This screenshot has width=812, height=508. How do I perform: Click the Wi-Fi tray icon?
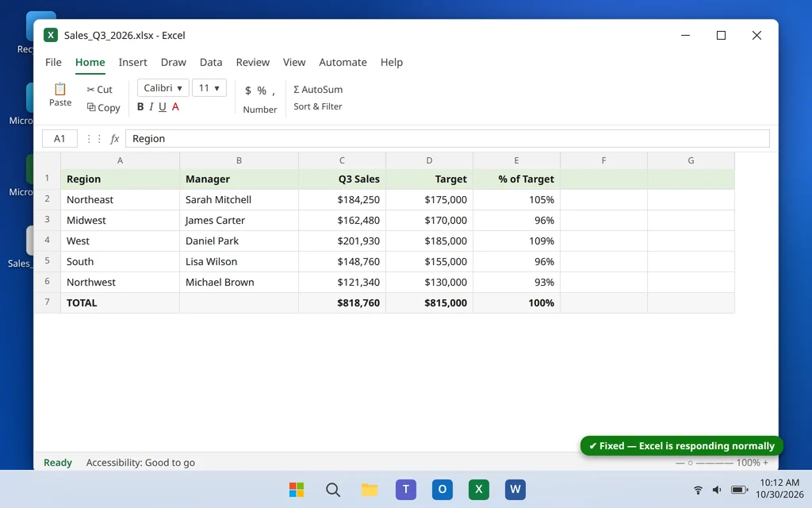(x=698, y=490)
